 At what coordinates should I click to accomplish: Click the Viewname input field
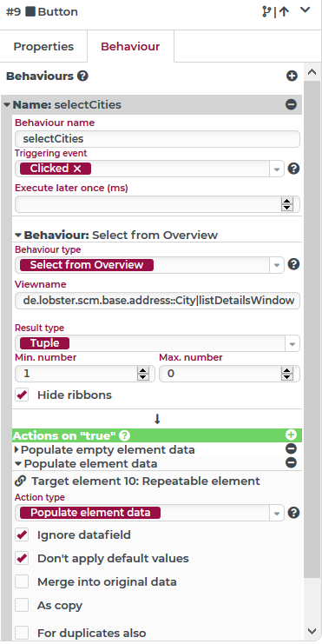point(157,301)
